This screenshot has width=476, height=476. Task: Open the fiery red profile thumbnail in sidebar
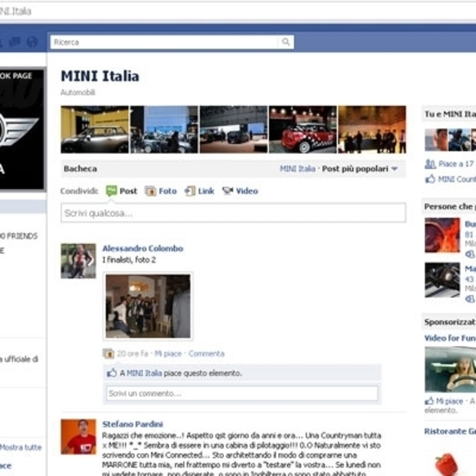coord(442,235)
